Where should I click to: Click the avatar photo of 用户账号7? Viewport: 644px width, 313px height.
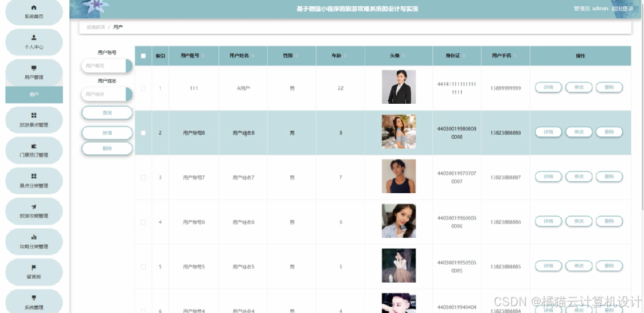[399, 176]
